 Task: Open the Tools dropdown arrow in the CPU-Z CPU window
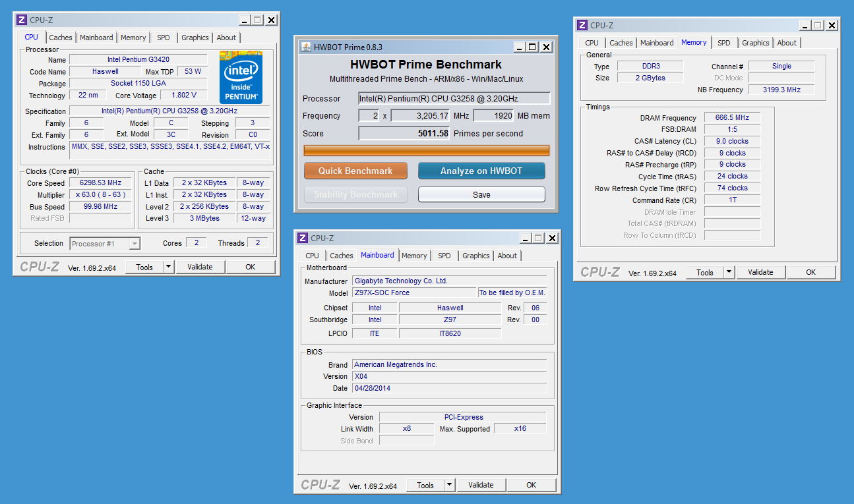pos(168,267)
